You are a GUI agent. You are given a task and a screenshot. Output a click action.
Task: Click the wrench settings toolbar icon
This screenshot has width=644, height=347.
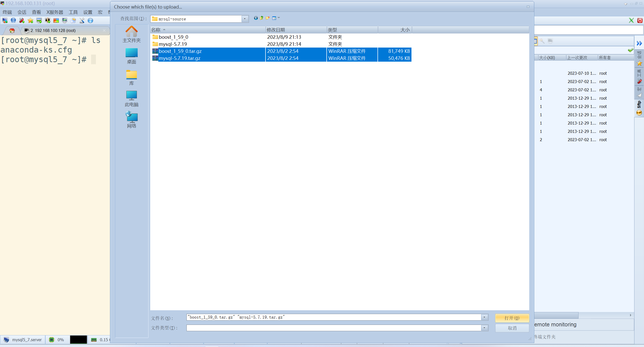point(82,21)
